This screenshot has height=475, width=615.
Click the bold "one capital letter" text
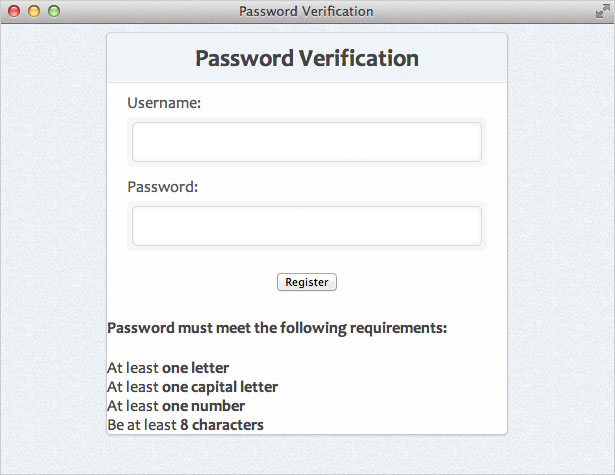click(220, 387)
